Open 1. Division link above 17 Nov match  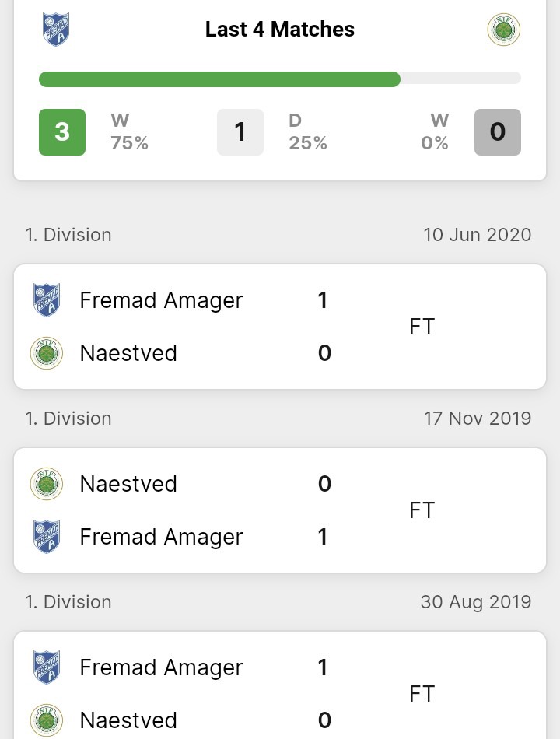pos(68,419)
